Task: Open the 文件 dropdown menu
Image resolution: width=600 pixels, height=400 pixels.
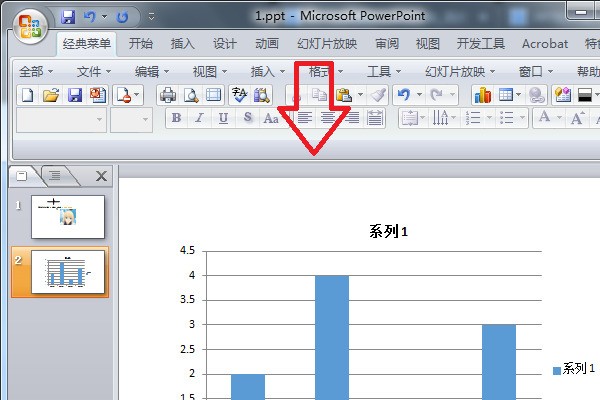Action: (x=95, y=71)
